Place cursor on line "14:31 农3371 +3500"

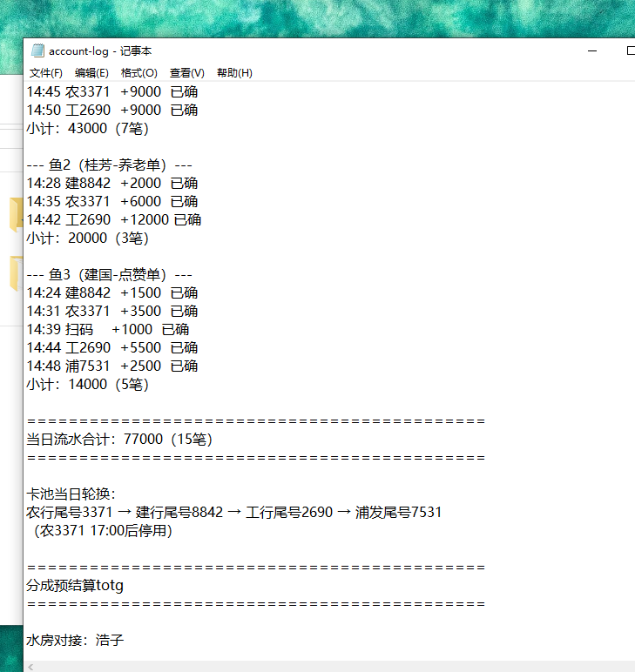(111, 311)
